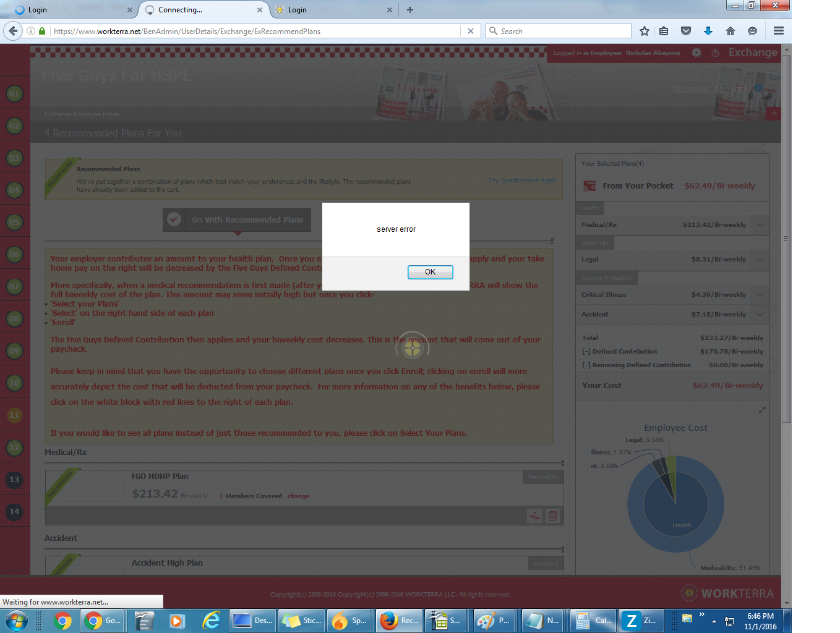Go back with the browser back arrow
840x633 pixels.
point(13,31)
